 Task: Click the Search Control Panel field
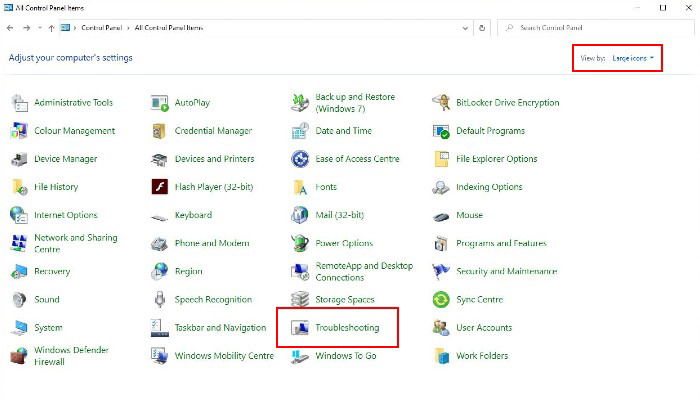tap(596, 28)
